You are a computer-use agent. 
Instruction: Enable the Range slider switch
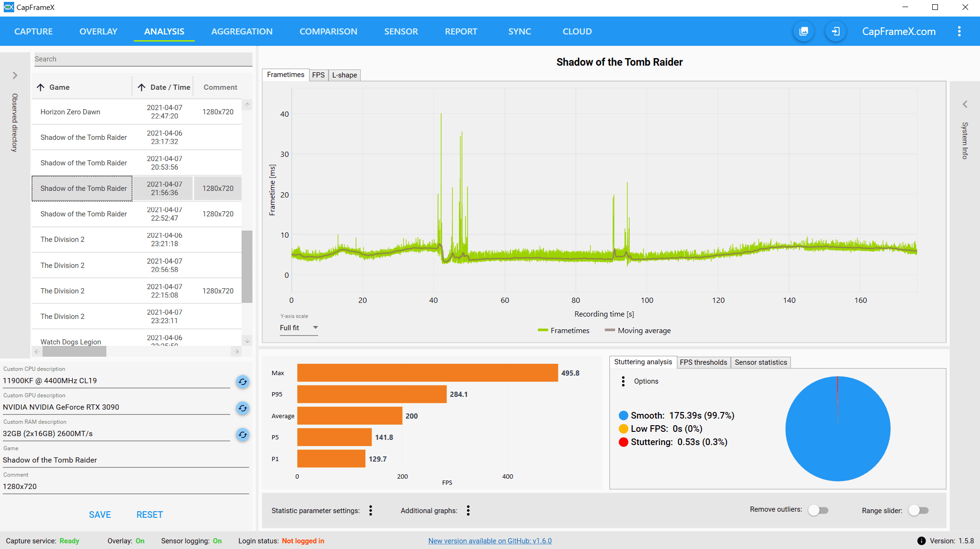pos(919,510)
